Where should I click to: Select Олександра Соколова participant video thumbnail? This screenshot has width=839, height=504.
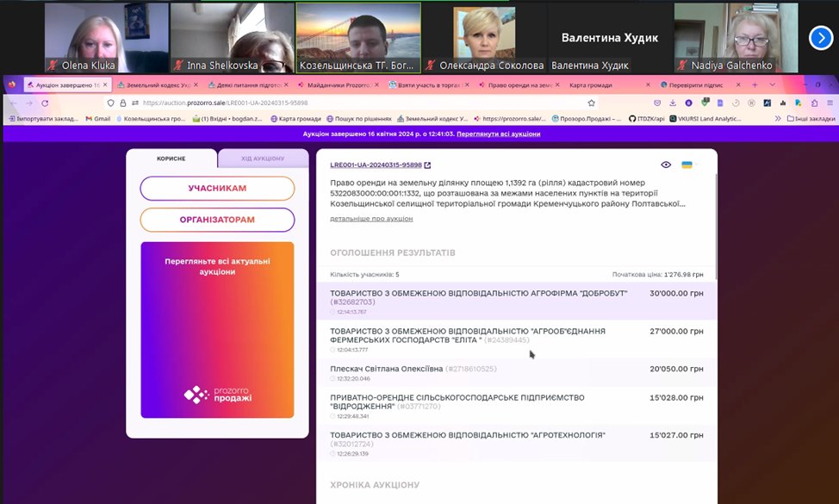click(x=484, y=38)
